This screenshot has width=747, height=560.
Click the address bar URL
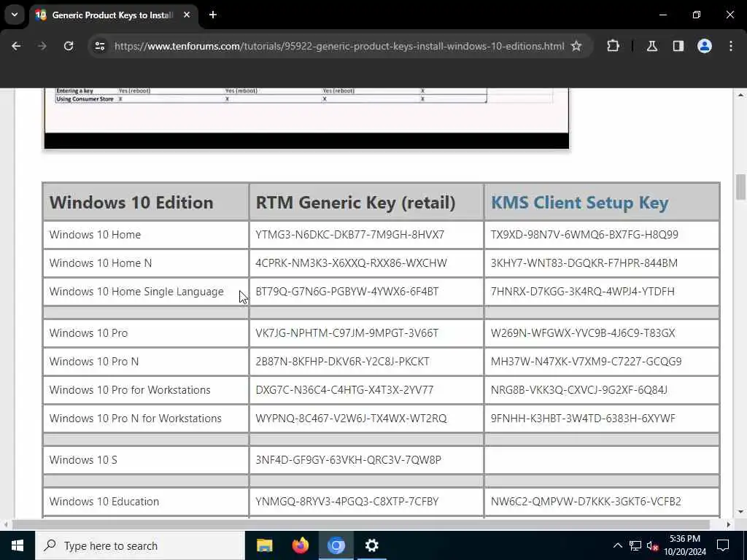339,46
